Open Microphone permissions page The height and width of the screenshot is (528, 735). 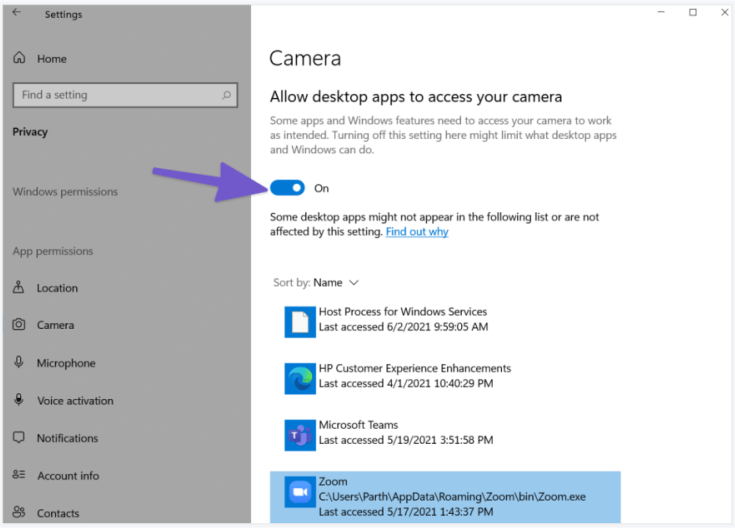click(66, 363)
